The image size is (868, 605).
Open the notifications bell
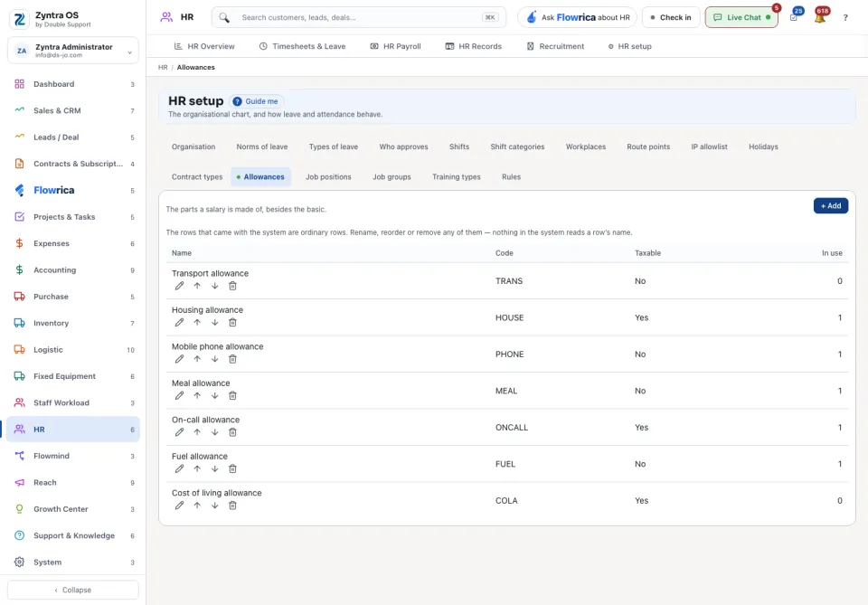820,17
